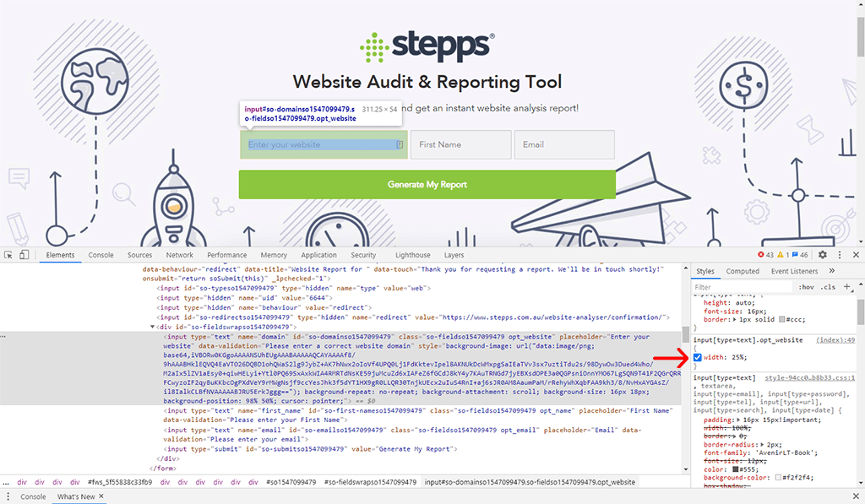Switch to the Console panel tab
Viewport: 865px width, 504px height.
(101, 255)
